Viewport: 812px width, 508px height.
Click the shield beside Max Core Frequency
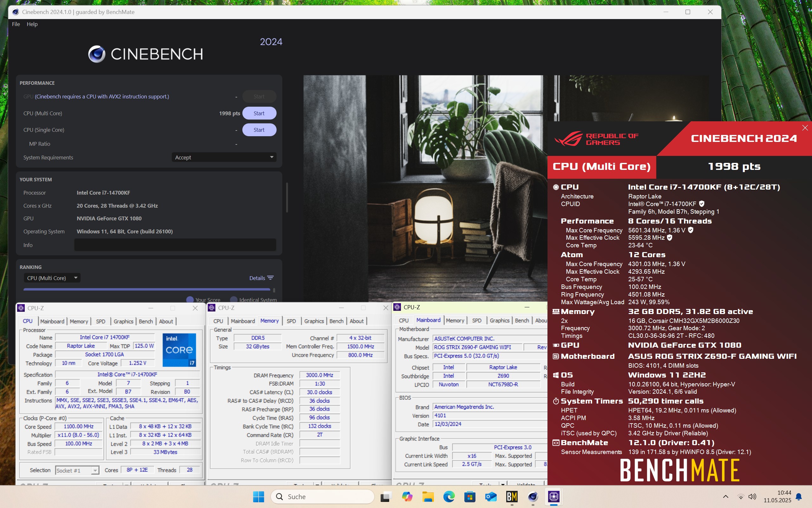[x=691, y=230]
